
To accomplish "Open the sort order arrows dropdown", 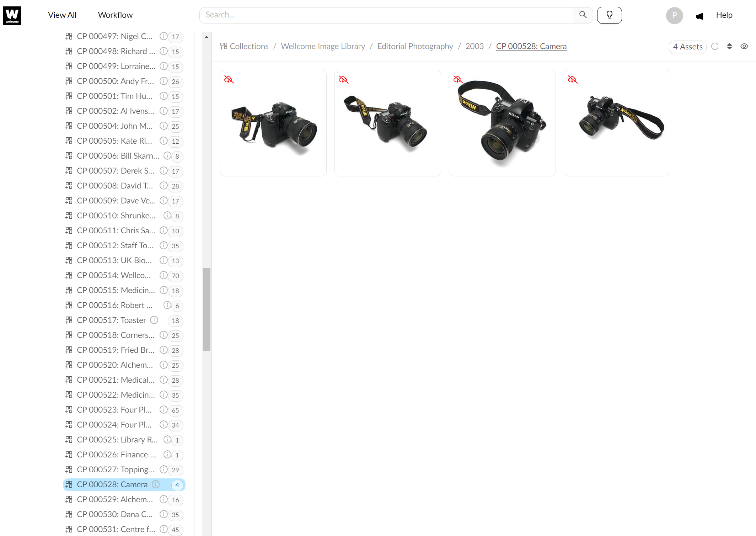I will click(729, 47).
